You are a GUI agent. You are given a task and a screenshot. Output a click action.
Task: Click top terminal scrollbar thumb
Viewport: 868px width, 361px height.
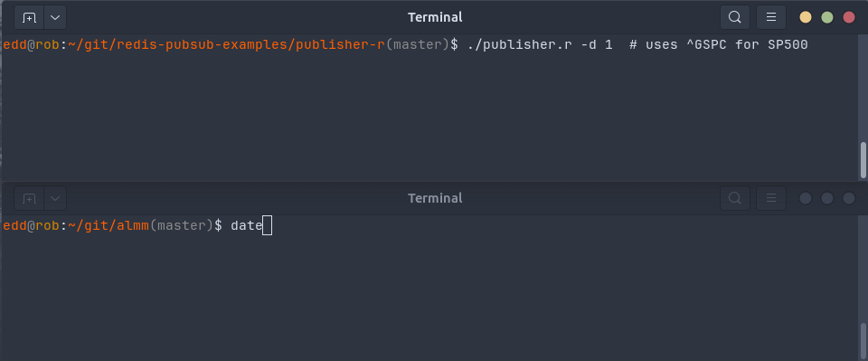[863, 160]
